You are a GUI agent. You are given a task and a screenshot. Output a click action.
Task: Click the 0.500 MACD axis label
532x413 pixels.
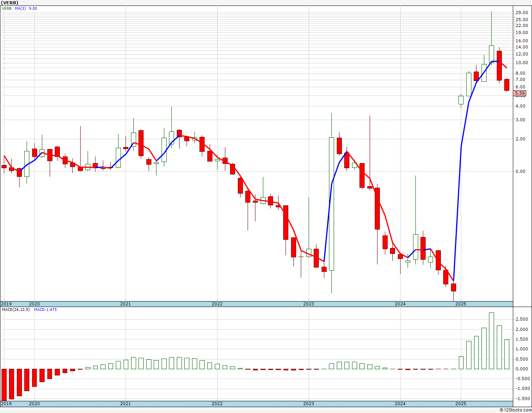pyautogui.click(x=522, y=359)
